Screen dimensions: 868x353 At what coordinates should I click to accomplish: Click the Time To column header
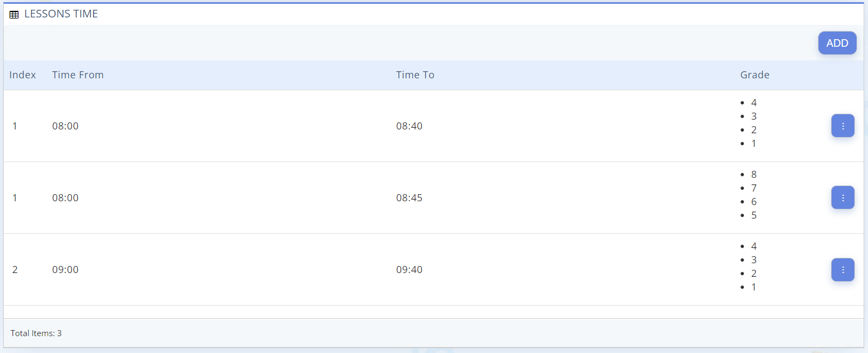(415, 75)
